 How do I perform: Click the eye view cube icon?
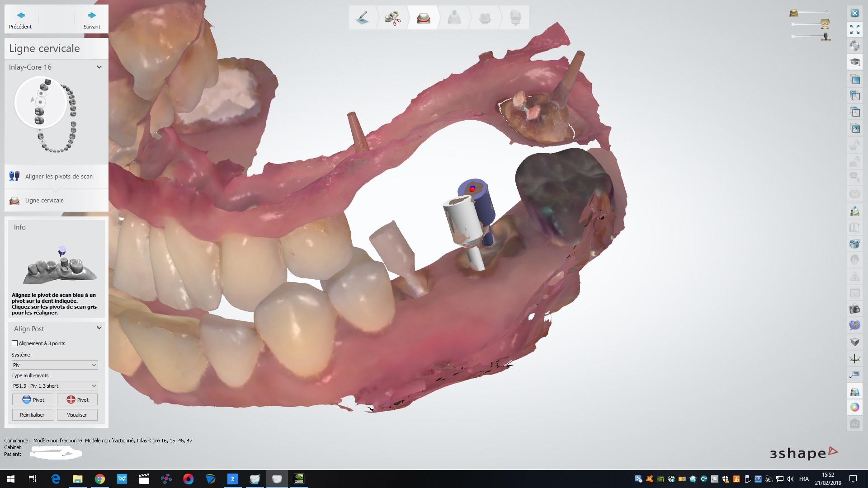point(854,128)
